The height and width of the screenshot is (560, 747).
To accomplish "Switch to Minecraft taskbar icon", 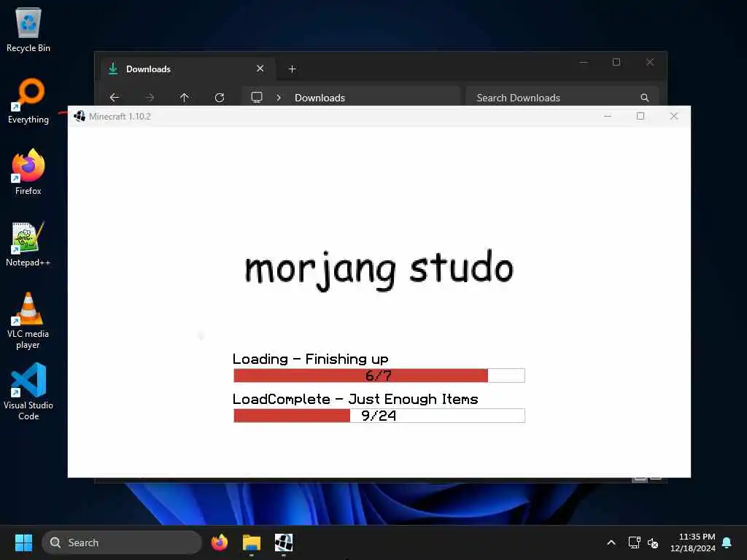I will pyautogui.click(x=284, y=542).
